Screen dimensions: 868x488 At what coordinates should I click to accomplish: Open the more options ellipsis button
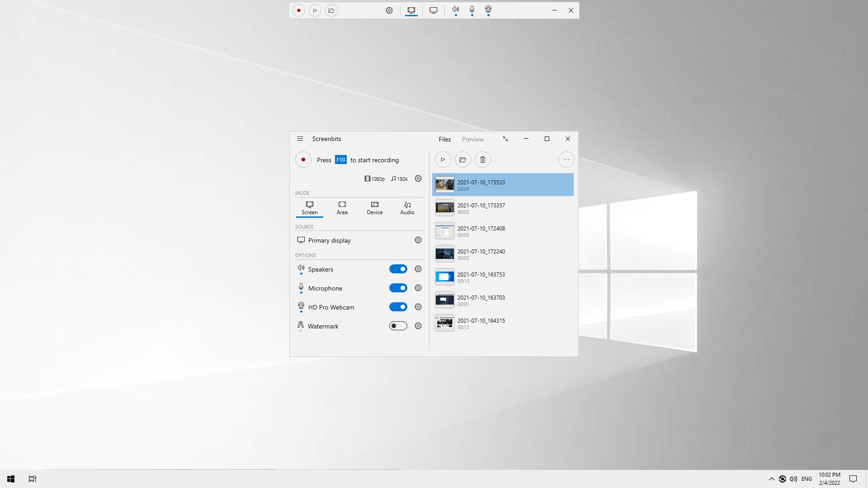566,160
